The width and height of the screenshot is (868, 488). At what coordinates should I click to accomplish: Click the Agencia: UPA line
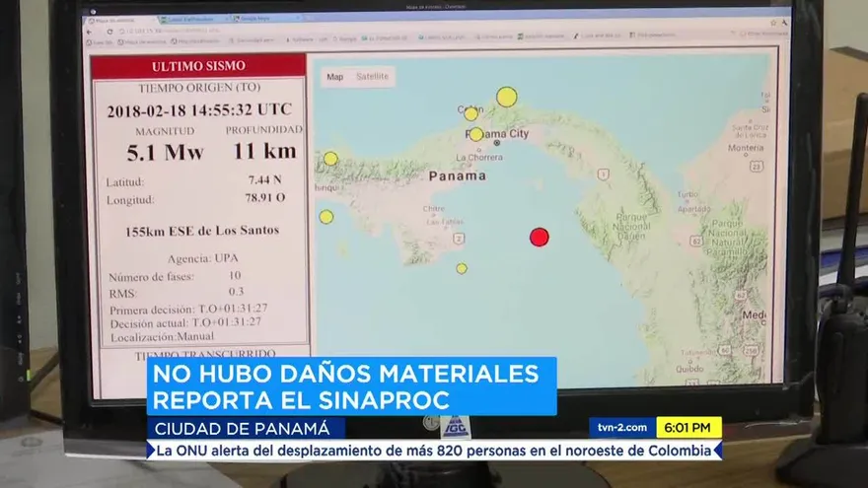pos(202,258)
